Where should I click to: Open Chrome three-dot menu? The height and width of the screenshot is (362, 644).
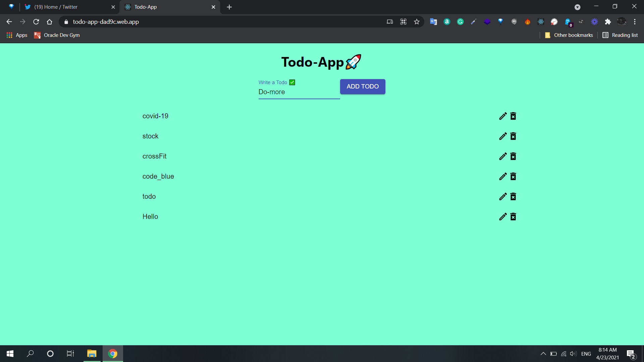(x=635, y=22)
